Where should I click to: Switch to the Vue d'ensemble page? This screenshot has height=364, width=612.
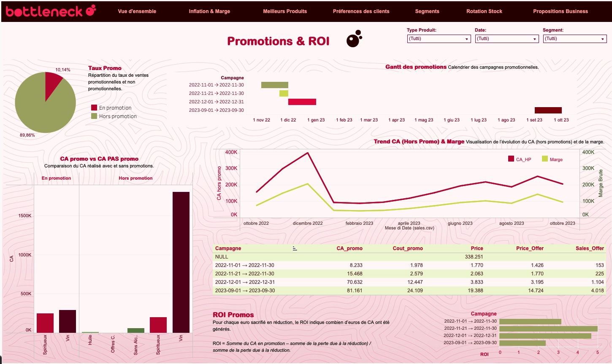click(x=137, y=11)
